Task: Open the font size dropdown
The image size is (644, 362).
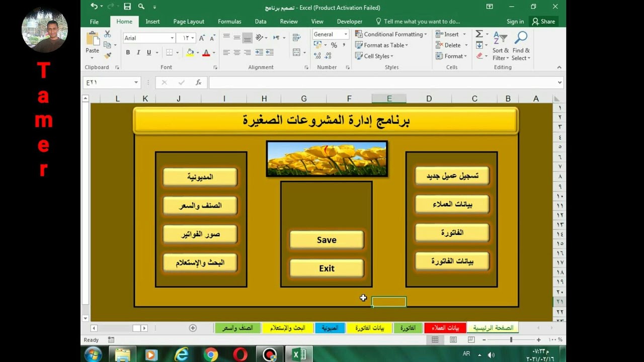Action: coord(193,38)
